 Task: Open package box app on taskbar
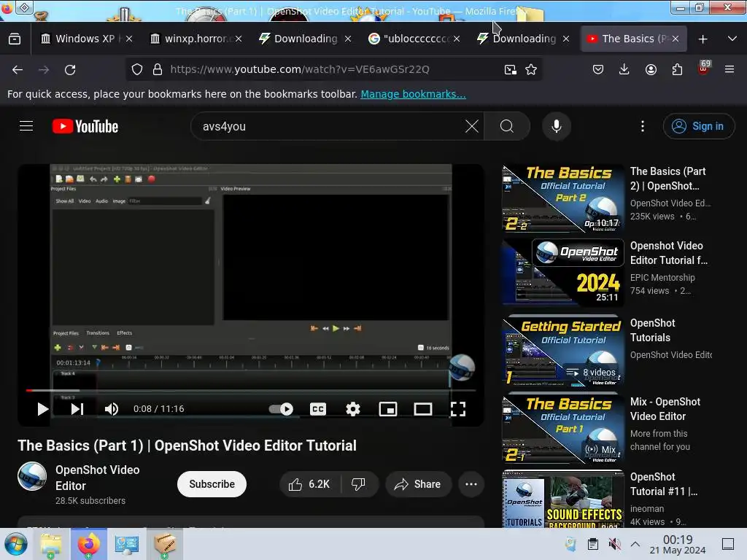(165, 544)
